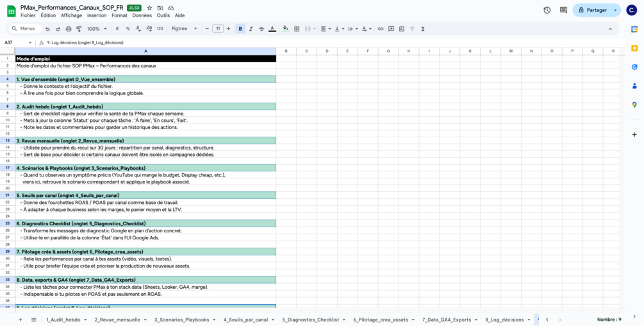Open Google Tasks side panel

tap(634, 67)
